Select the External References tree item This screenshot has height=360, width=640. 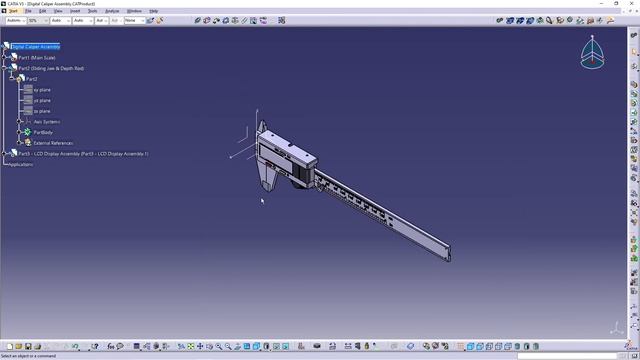point(53,143)
